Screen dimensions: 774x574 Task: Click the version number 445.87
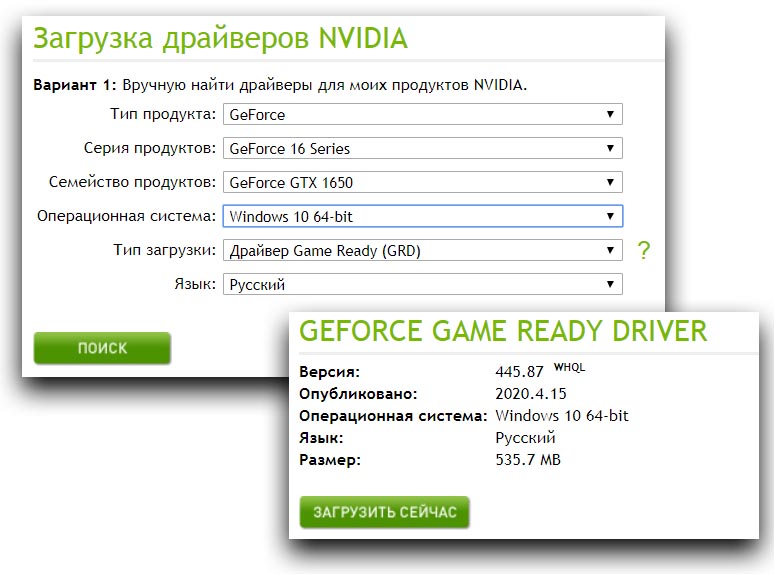(x=519, y=372)
